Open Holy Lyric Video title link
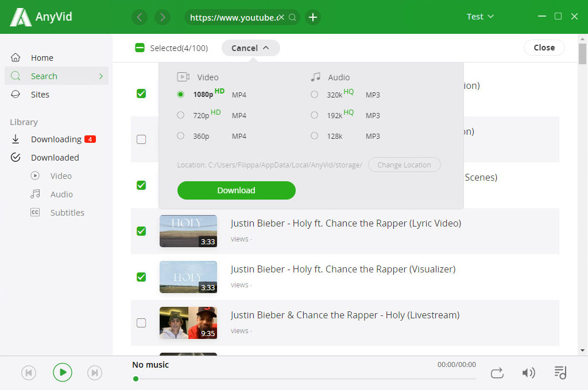Viewport: 588px width, 390px height. (346, 223)
